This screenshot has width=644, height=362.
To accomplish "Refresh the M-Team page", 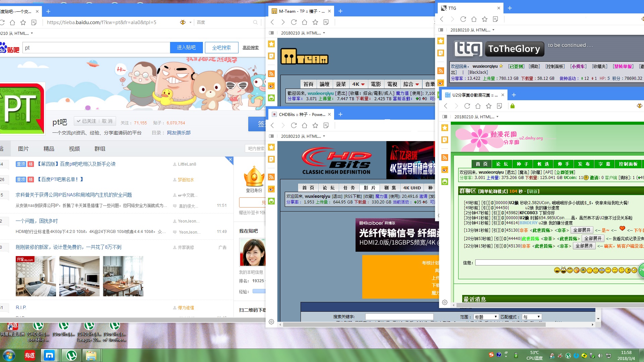I will point(294,22).
